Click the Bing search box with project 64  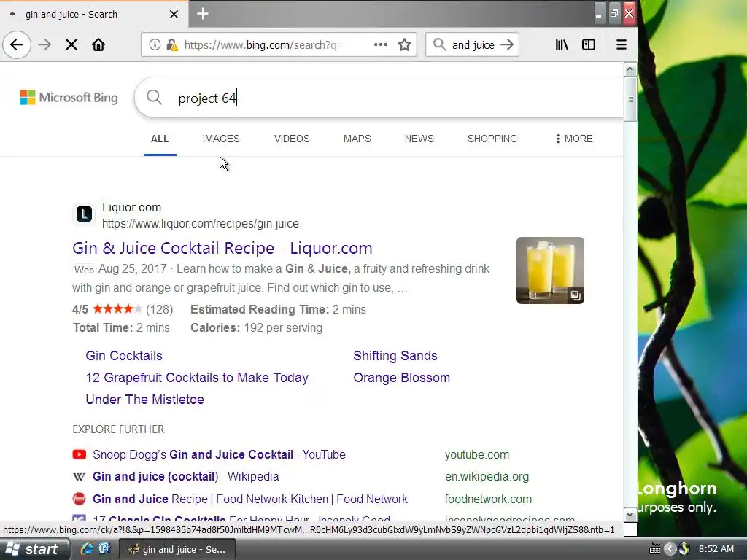click(x=379, y=98)
